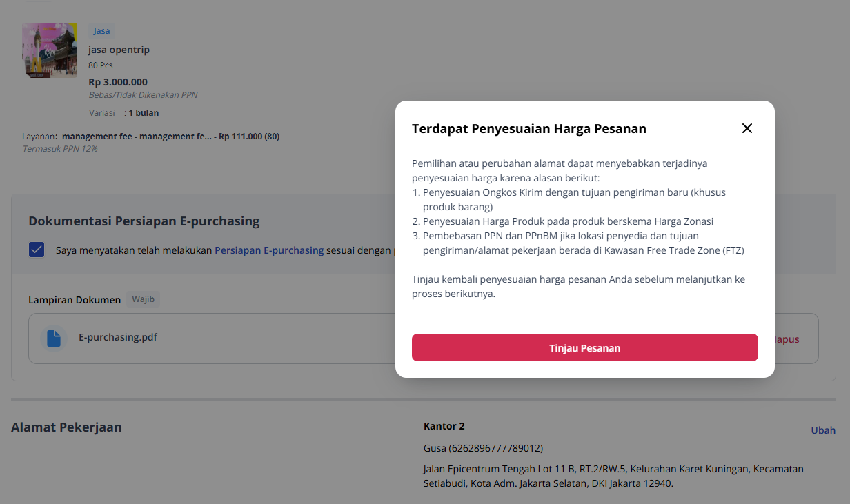850x504 pixels.
Task: Close the Penyesuaian Harga Pesanan dialog
Action: pyautogui.click(x=747, y=128)
